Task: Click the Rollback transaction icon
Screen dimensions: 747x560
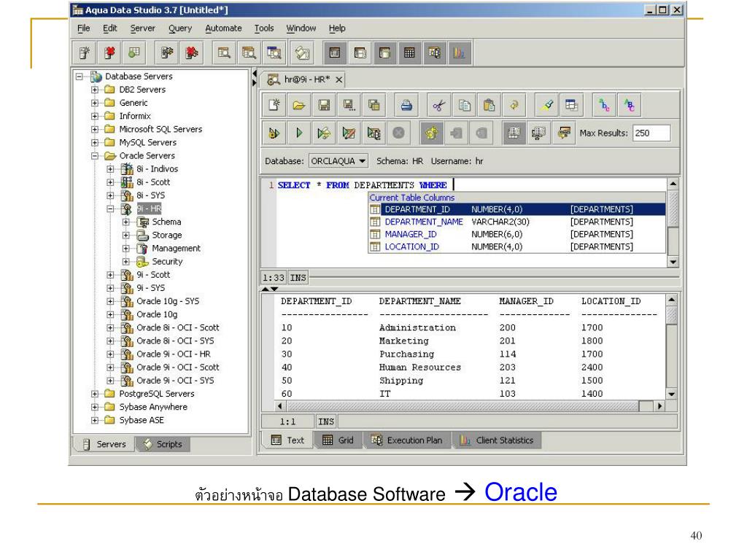Action: pos(481,133)
